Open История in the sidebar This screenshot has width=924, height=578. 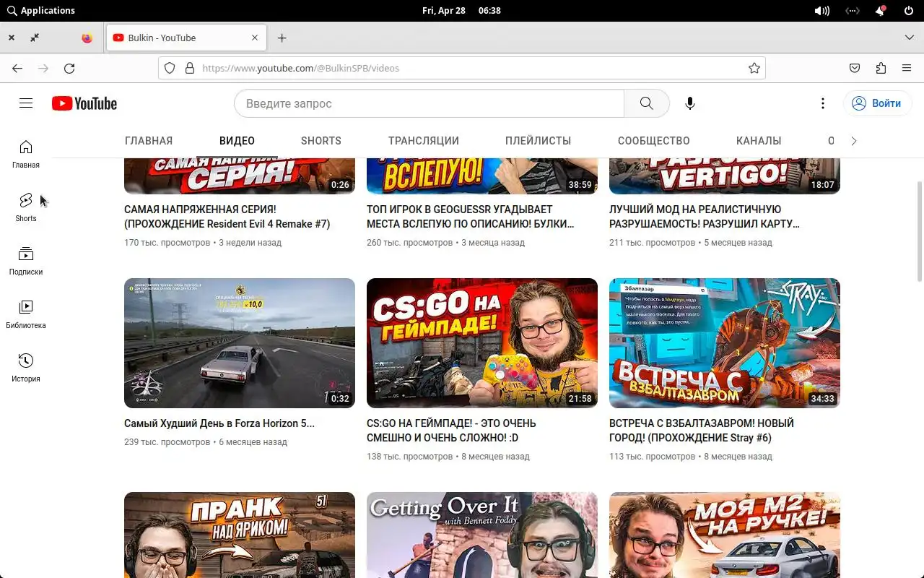coord(26,368)
